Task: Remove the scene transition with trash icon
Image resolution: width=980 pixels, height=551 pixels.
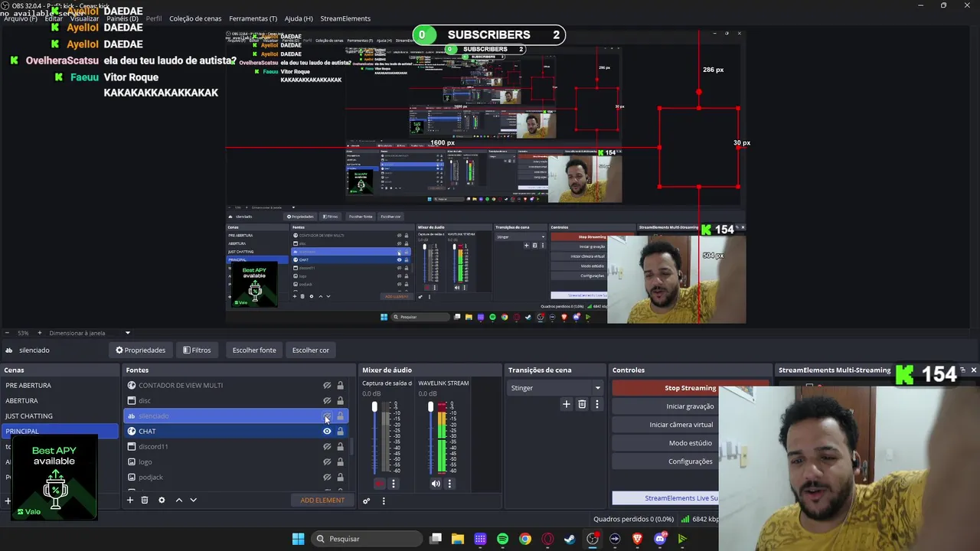Action: 582,404
